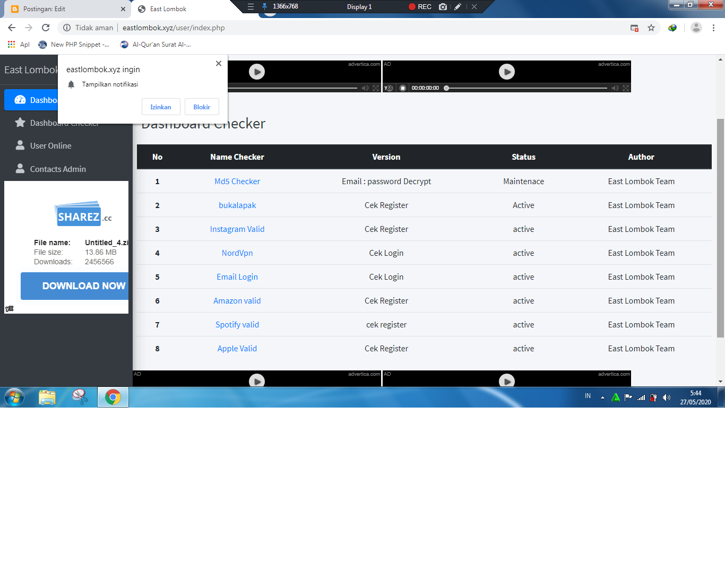725x588 pixels.
Task: Play the bottom right ad video
Action: 507,381
